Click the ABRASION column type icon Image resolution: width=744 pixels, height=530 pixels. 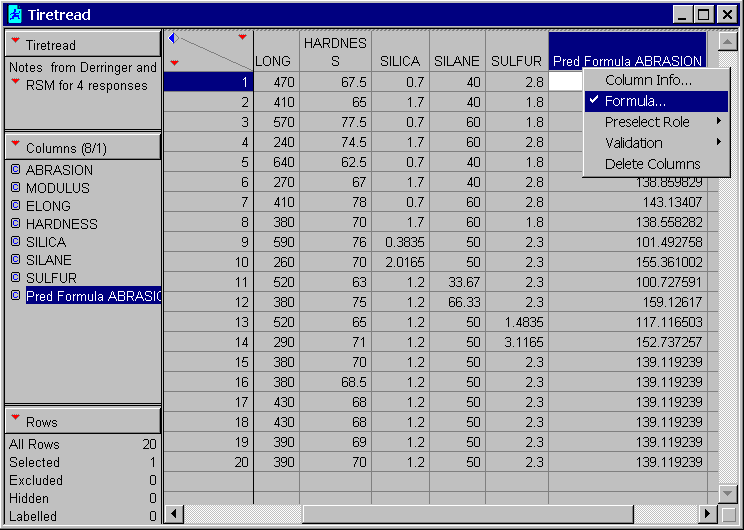(x=15, y=170)
